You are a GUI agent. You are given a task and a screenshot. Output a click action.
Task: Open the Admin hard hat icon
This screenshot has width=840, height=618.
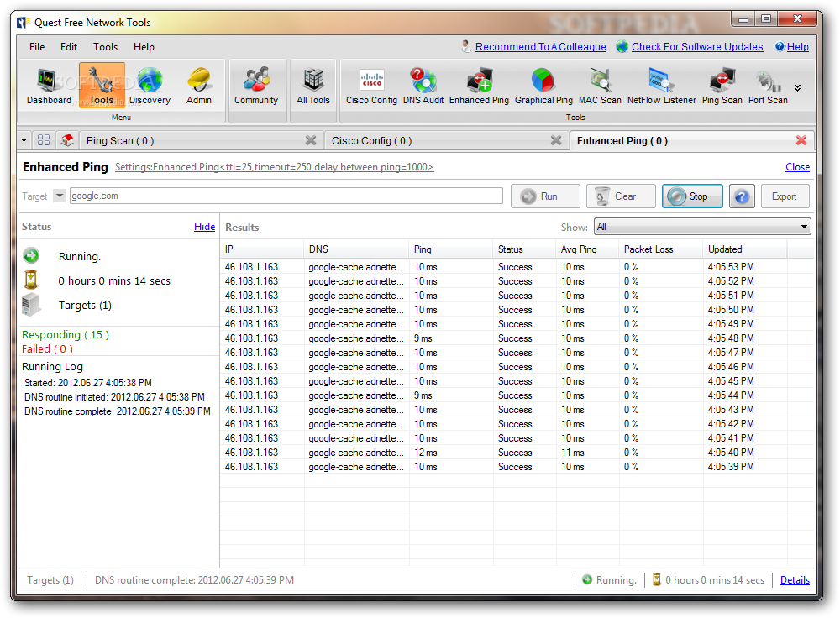click(199, 86)
